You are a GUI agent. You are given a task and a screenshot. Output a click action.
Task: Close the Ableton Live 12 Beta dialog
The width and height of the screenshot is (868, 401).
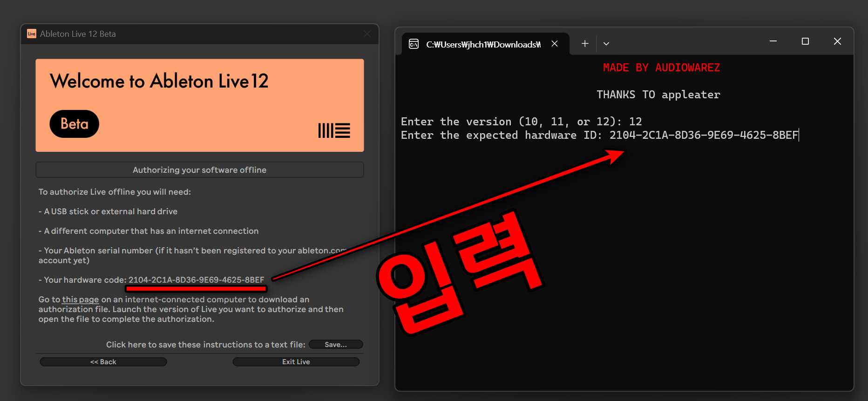(367, 34)
